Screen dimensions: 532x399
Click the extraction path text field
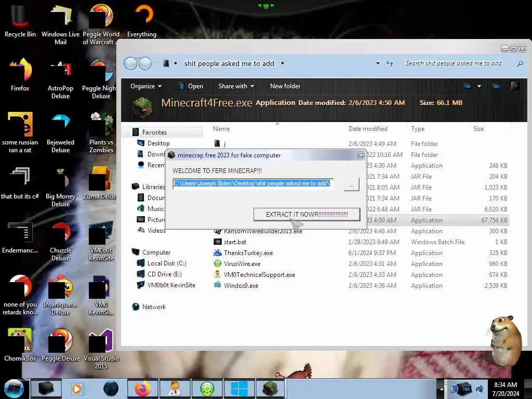click(253, 184)
